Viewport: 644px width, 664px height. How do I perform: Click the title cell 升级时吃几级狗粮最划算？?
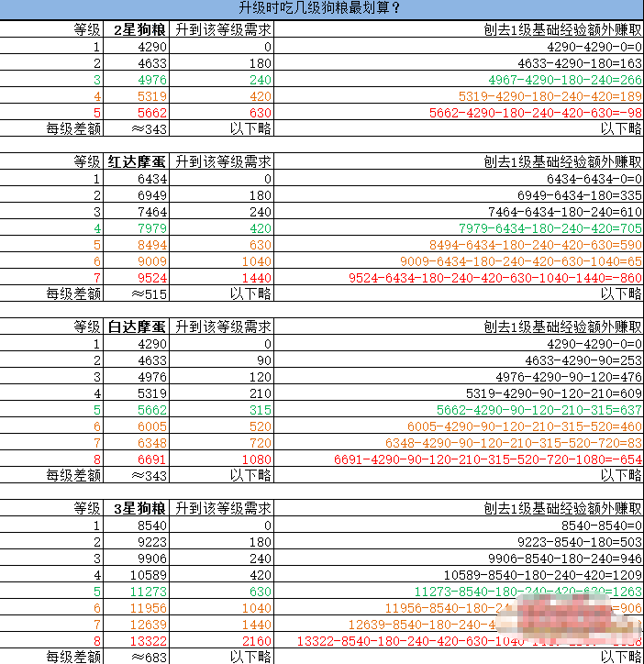click(x=321, y=9)
